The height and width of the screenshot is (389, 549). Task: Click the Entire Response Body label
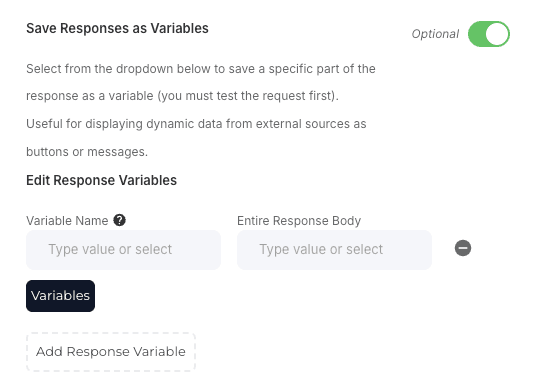[299, 221]
